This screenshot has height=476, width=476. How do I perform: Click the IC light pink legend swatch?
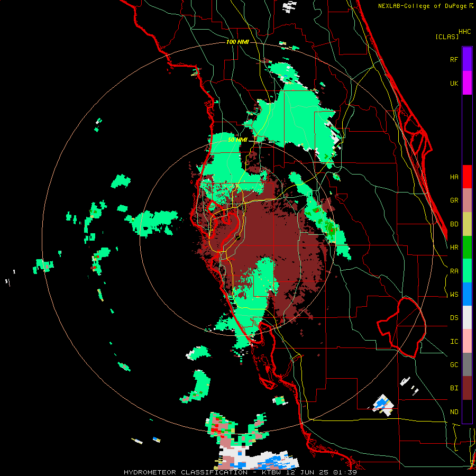pos(467,341)
